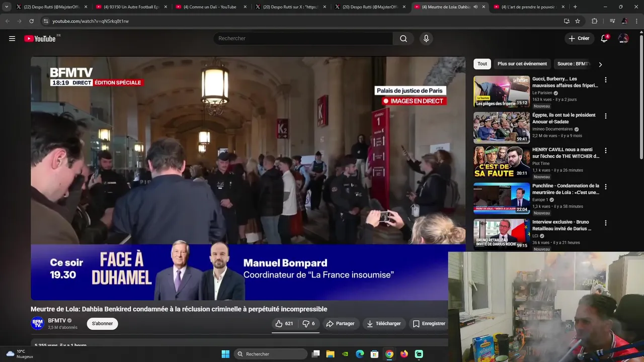Open the account avatar menu
644x362 pixels.
click(623, 39)
